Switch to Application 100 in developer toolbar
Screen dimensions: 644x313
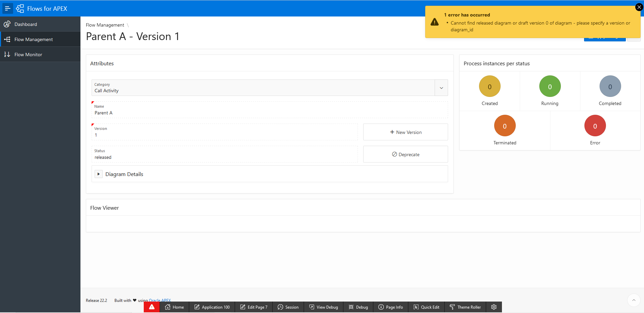click(x=212, y=307)
